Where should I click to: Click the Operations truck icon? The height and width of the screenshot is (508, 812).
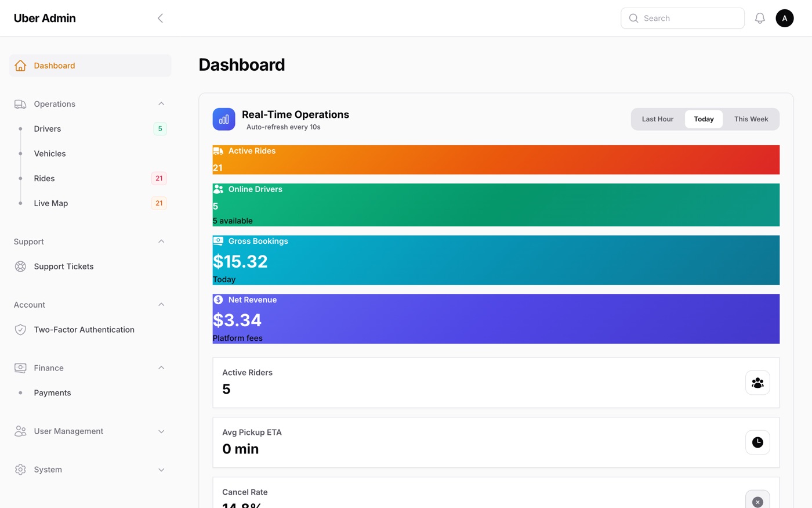tap(20, 104)
